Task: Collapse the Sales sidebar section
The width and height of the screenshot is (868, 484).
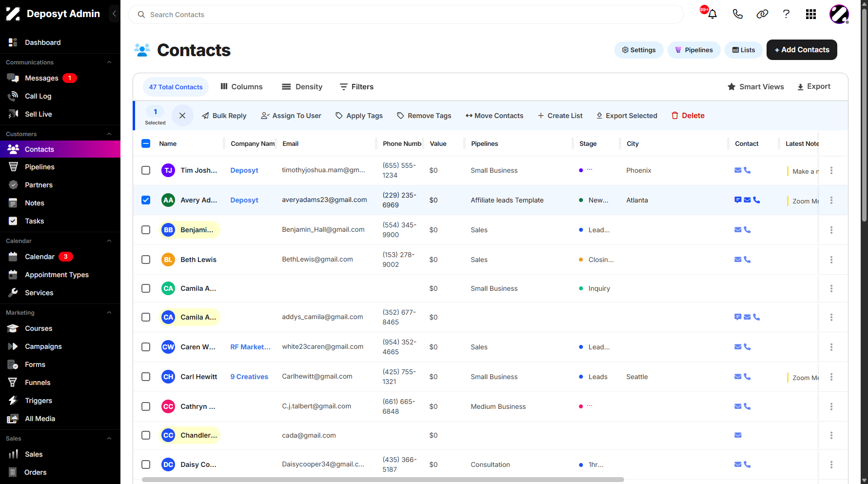Action: (x=109, y=439)
